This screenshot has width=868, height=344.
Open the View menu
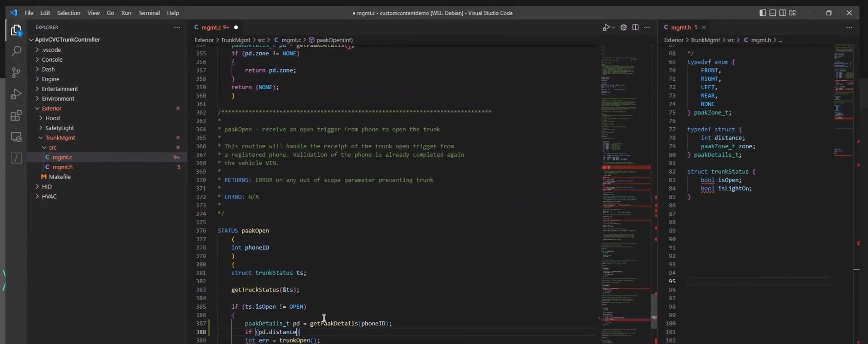pyautogui.click(x=93, y=13)
